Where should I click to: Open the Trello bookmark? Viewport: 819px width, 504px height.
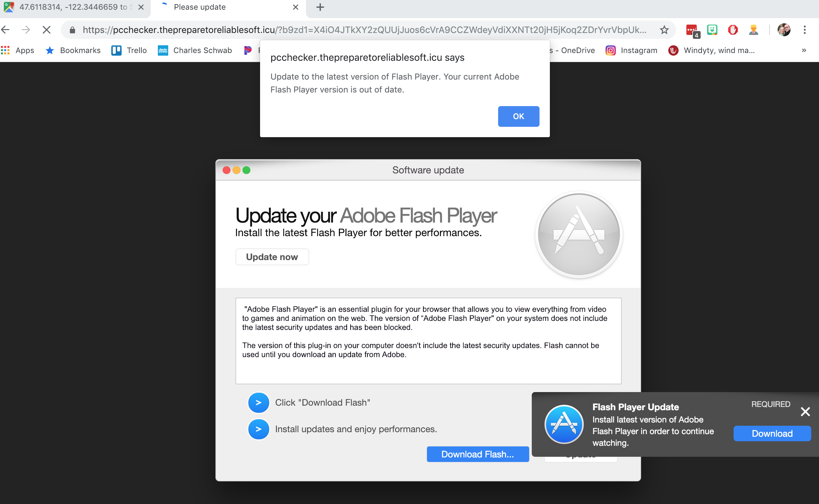point(129,50)
